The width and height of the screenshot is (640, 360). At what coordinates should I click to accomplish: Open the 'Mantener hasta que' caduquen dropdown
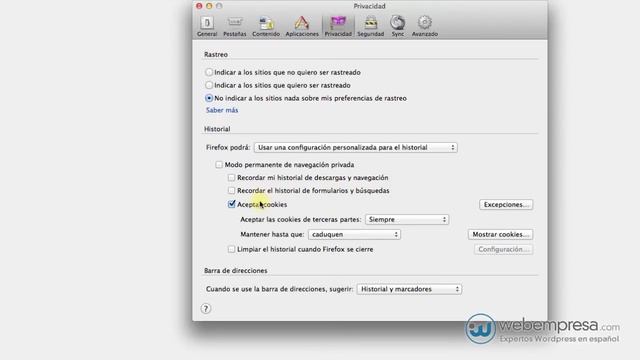pos(354,235)
